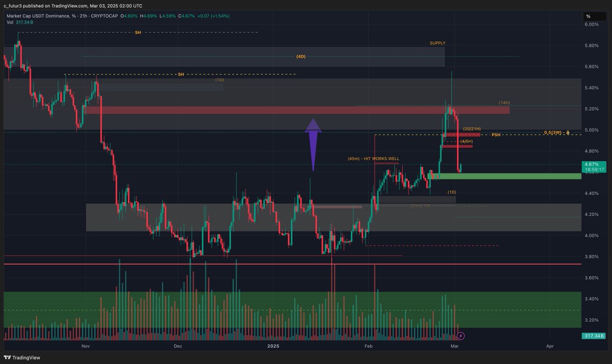Click the (20/21H) label
This screenshot has height=364, width=612.
pyautogui.click(x=472, y=129)
